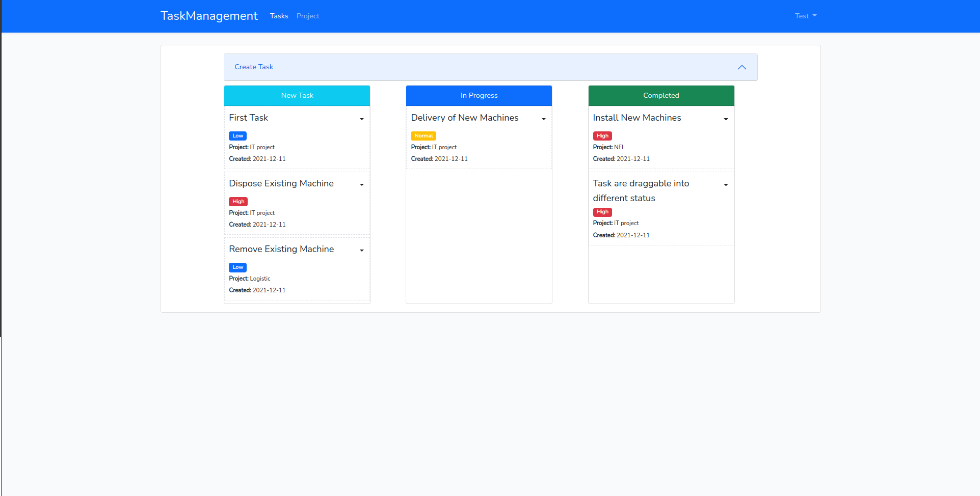The image size is (980, 496).
Task: Open dropdown arrow on Dispose Existing Machine
Action: 361,184
